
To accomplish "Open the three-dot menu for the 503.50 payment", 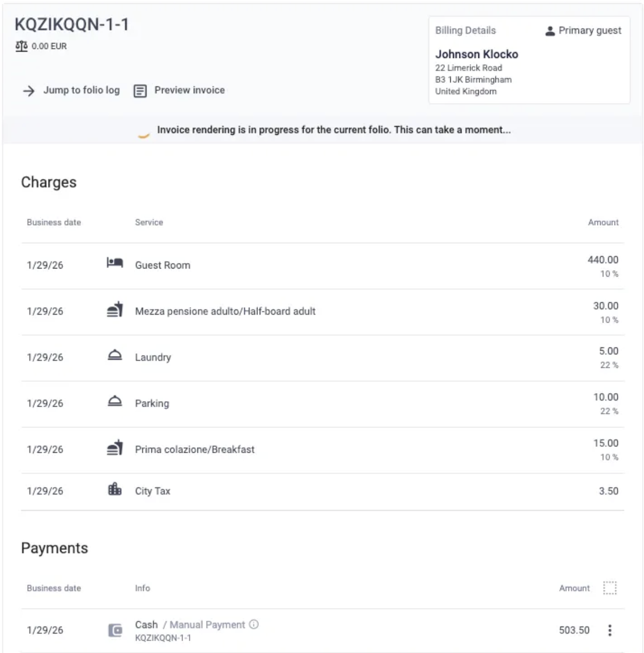I will (610, 630).
